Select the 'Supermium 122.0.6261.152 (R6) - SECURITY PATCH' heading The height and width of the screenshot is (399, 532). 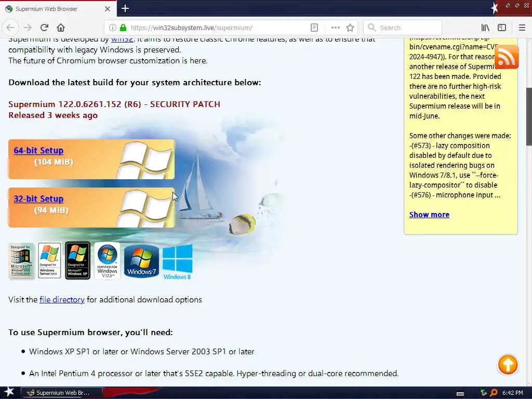pyautogui.click(x=114, y=104)
